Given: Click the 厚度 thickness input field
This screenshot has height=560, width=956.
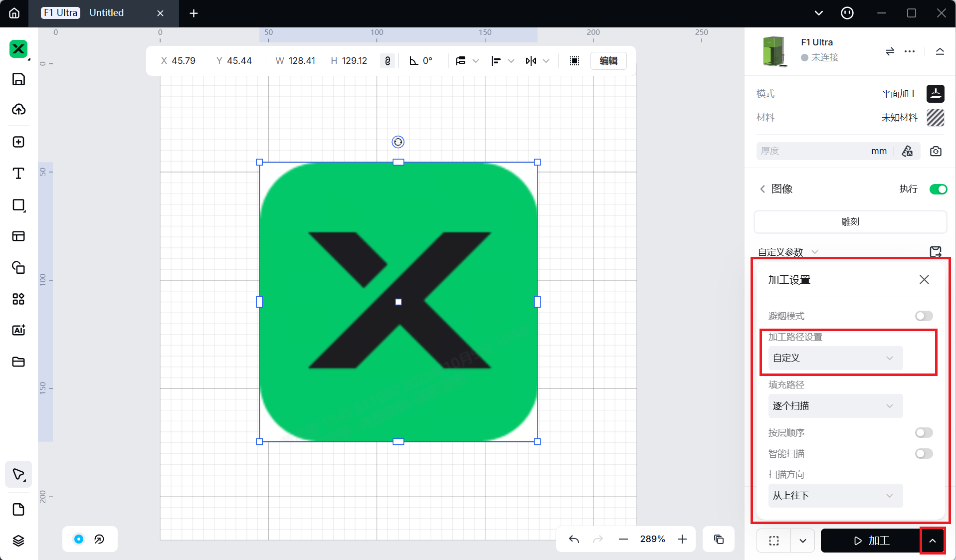Looking at the screenshot, I should pyautogui.click(x=813, y=151).
